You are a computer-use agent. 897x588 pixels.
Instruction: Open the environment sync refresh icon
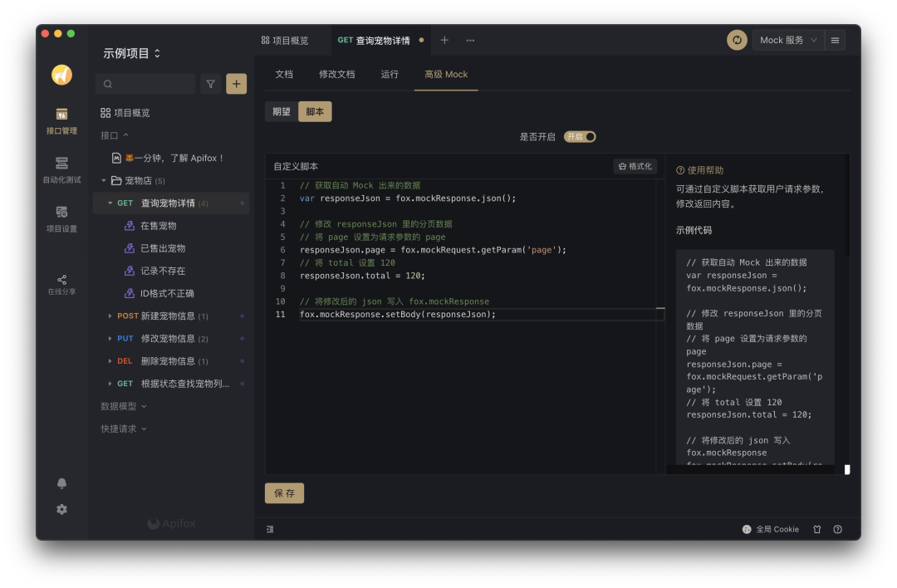[736, 40]
